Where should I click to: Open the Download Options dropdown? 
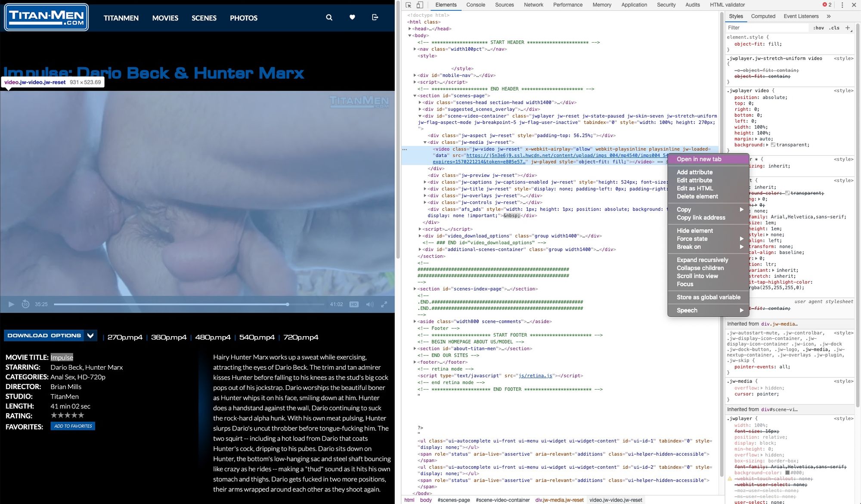tap(50, 336)
